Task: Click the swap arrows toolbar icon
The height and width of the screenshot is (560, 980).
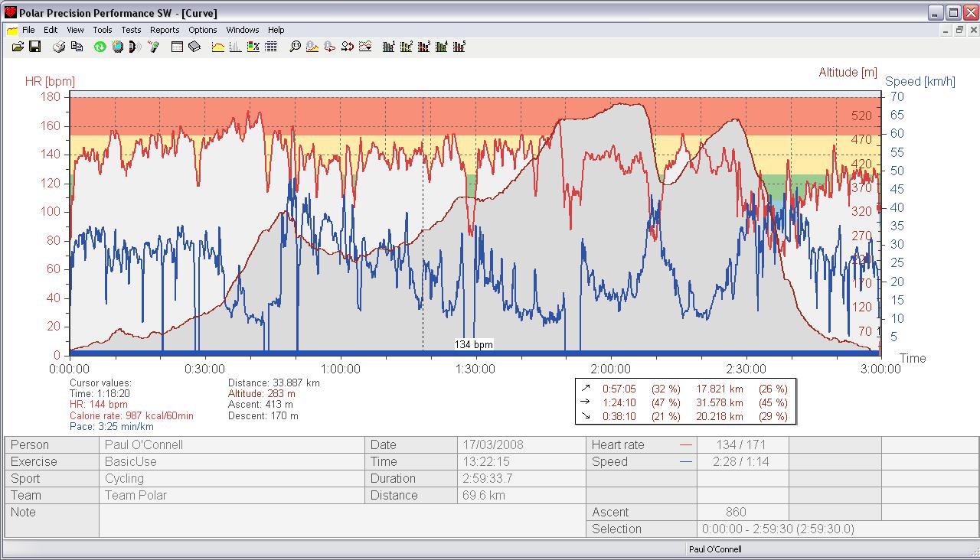Action: (x=348, y=47)
